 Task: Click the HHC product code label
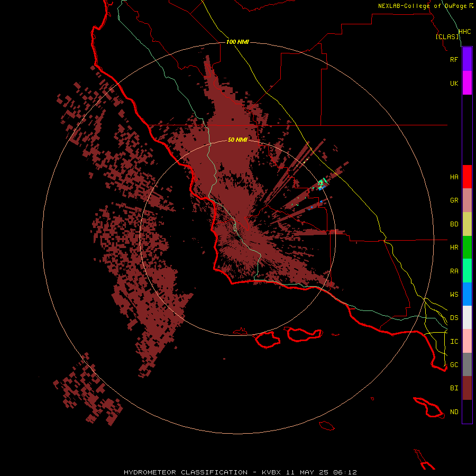[464, 32]
